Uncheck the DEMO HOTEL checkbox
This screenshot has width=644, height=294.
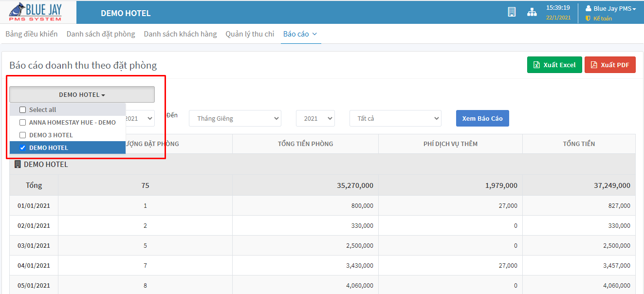coord(22,148)
